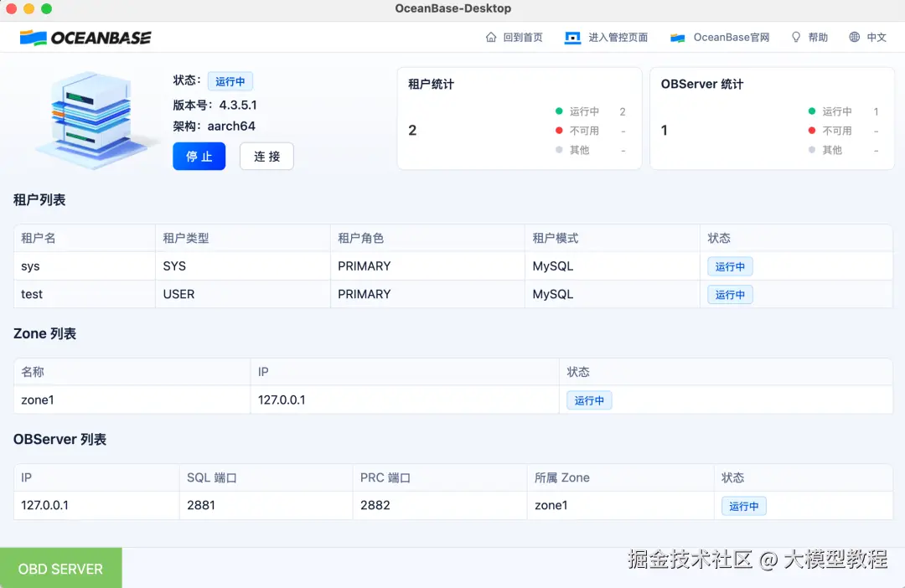Click the 连接 button

click(266, 156)
